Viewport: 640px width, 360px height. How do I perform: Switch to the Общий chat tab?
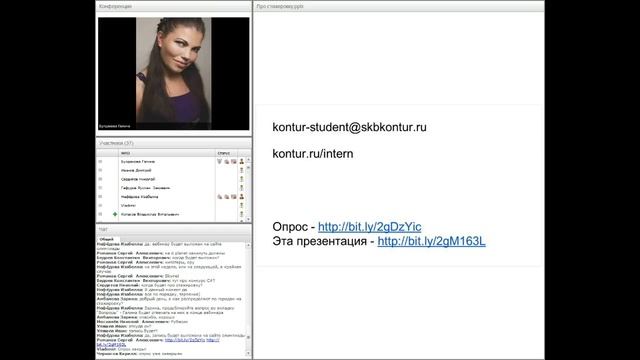pos(107,239)
